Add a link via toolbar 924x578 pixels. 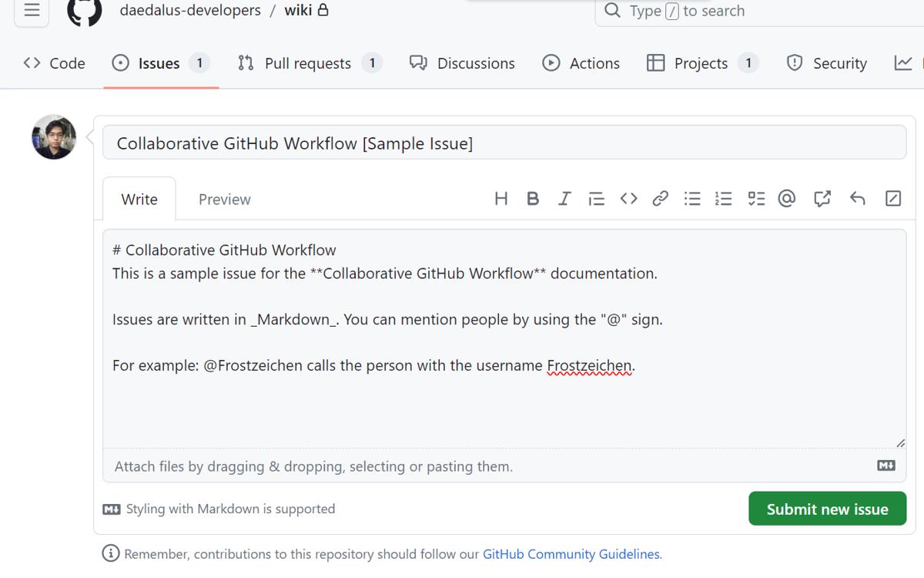660,199
